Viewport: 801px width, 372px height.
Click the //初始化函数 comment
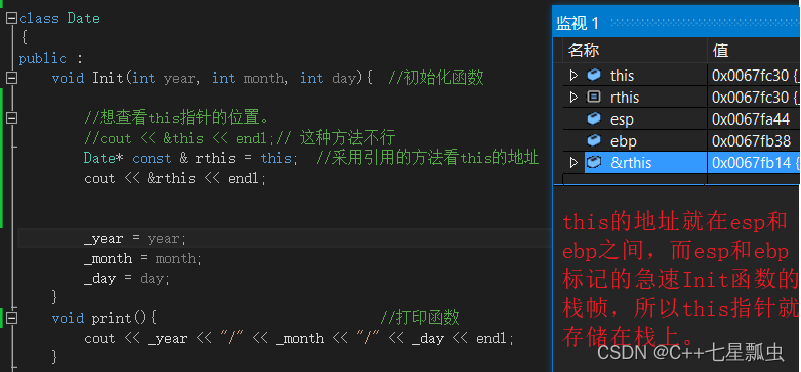pyautogui.click(x=435, y=78)
